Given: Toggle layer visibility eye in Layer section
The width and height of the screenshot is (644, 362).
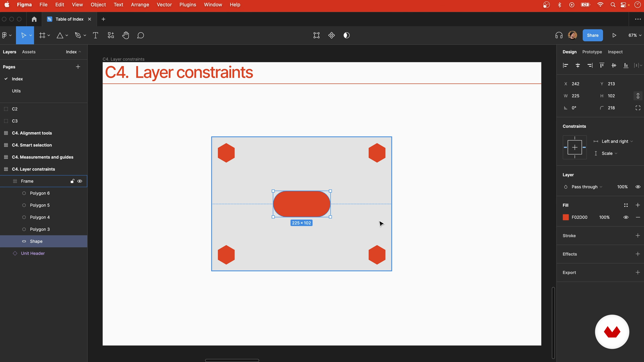Looking at the screenshot, I should [x=638, y=187].
